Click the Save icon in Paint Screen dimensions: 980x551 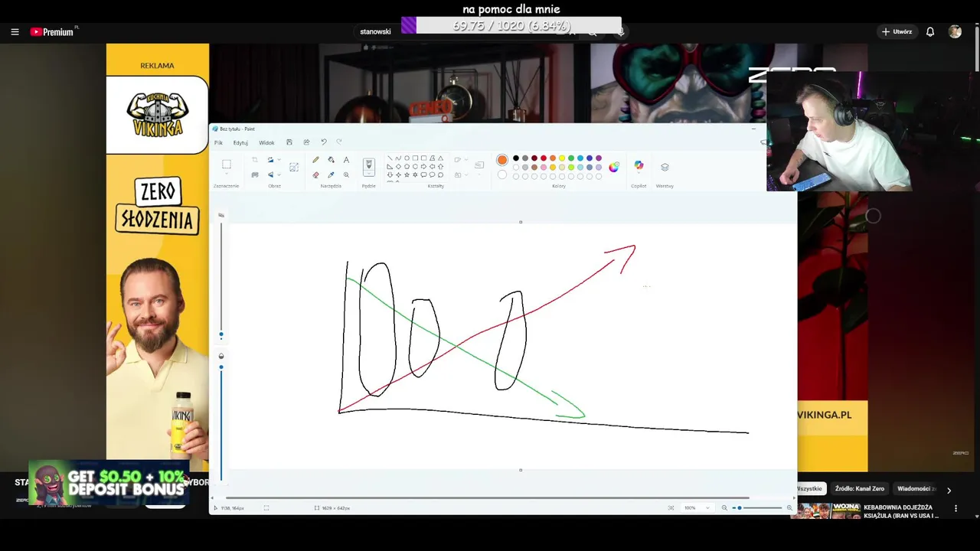click(289, 142)
